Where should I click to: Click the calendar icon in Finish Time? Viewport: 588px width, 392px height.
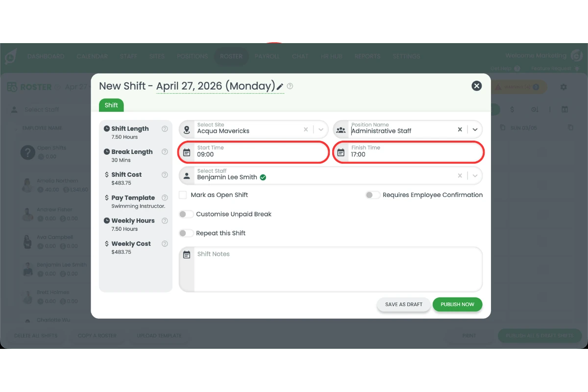click(341, 153)
